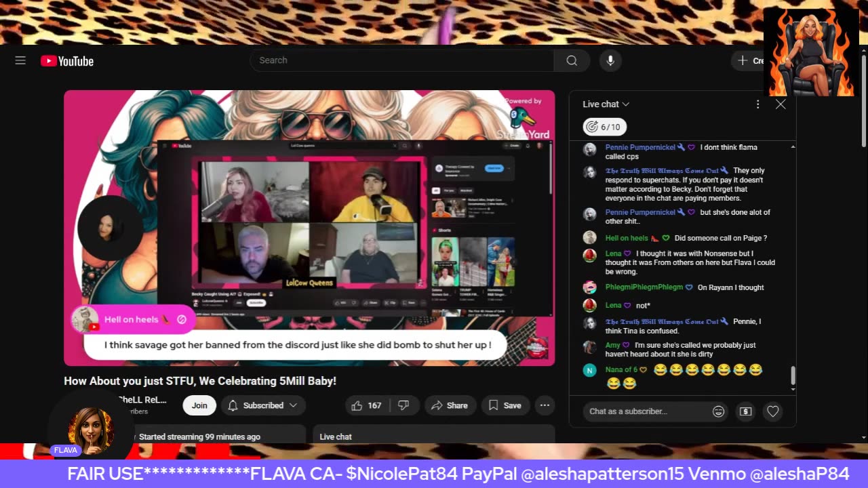The image size is (868, 488).
Task: Click the main video player
Action: pos(309,228)
